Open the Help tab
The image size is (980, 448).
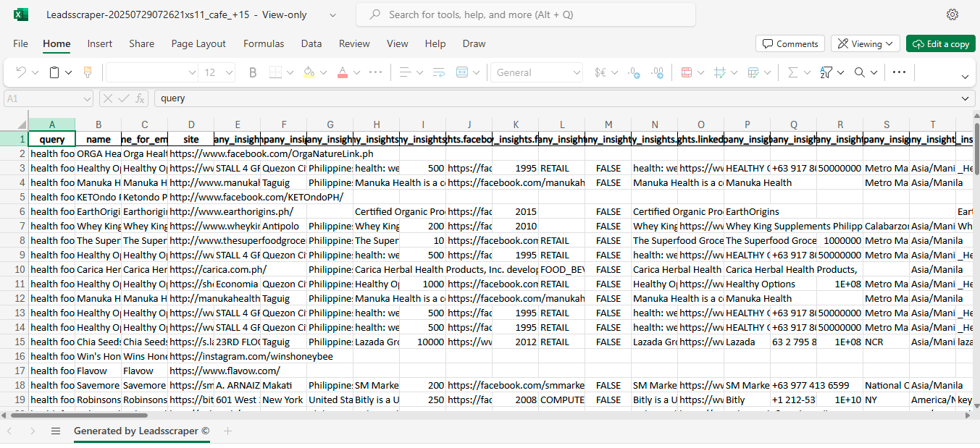pyautogui.click(x=435, y=43)
